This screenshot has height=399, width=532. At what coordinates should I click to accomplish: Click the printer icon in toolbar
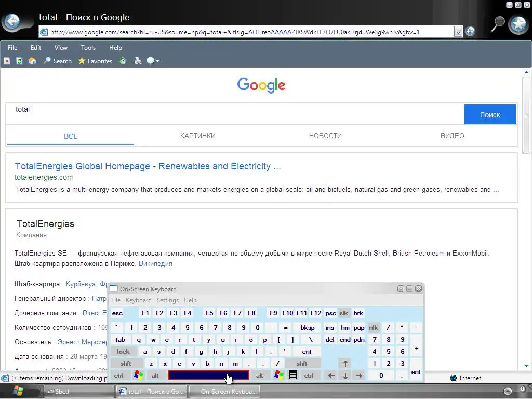(x=138, y=61)
